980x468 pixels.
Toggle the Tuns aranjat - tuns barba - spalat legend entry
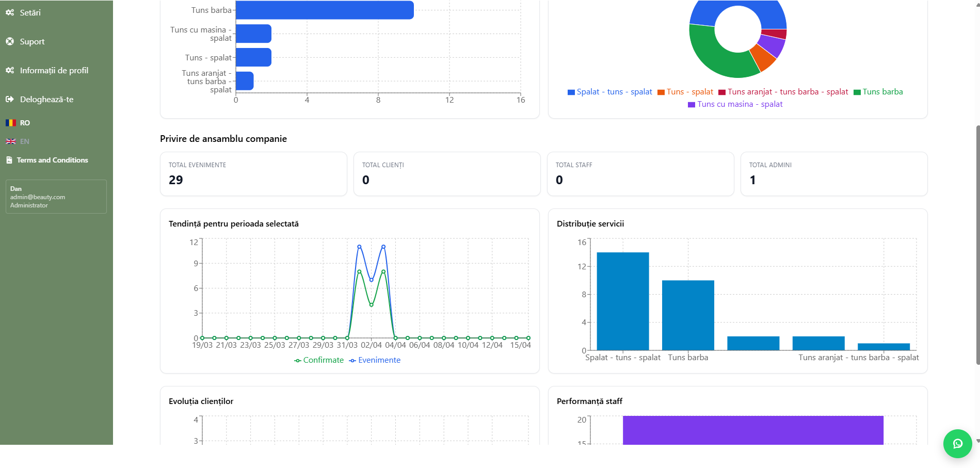(x=783, y=92)
